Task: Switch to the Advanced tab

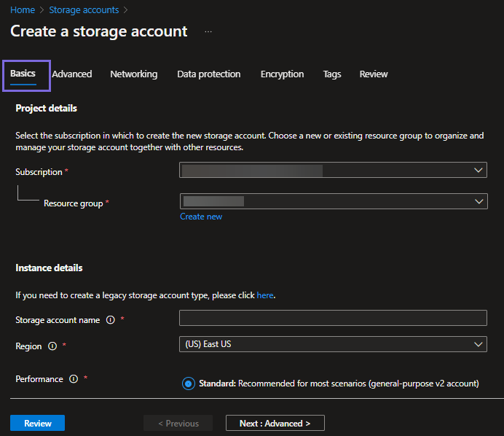Action: point(72,74)
